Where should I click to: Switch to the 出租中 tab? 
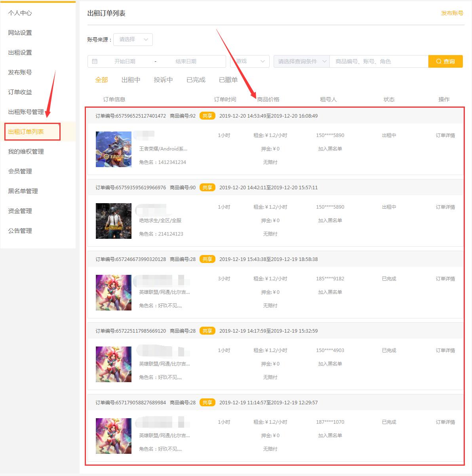(x=131, y=80)
